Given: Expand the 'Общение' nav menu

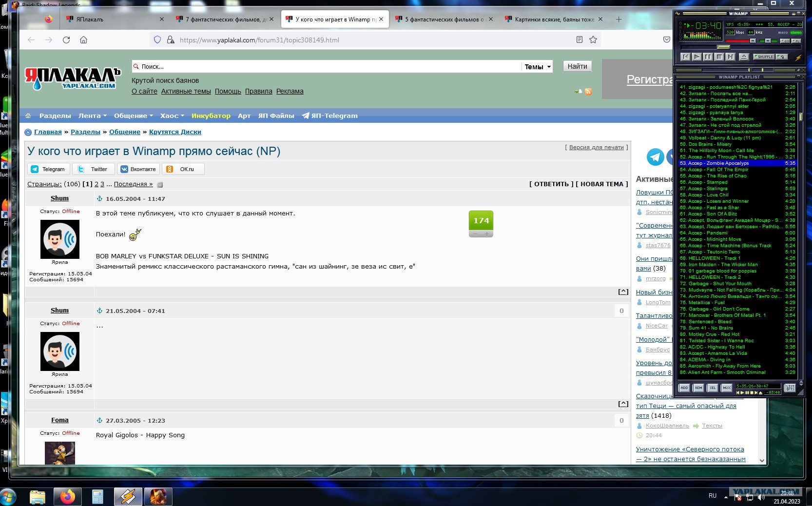Looking at the screenshot, I should (134, 116).
